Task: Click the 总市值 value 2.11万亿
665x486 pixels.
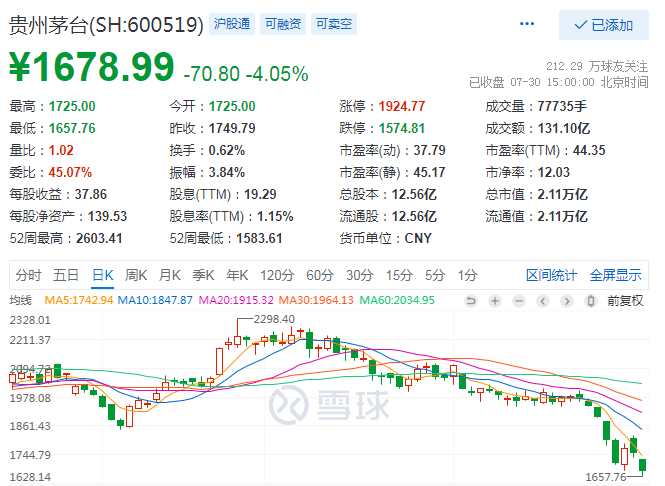Action: pyautogui.click(x=562, y=194)
